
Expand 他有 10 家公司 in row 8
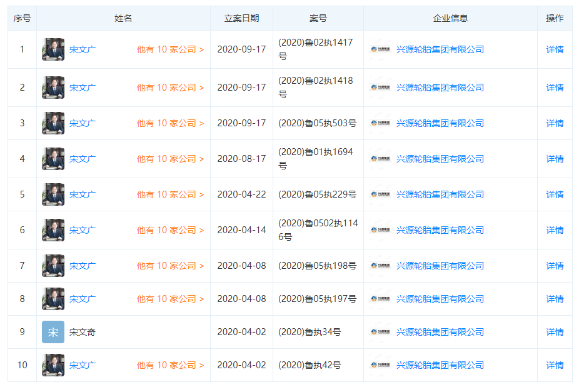(170, 299)
